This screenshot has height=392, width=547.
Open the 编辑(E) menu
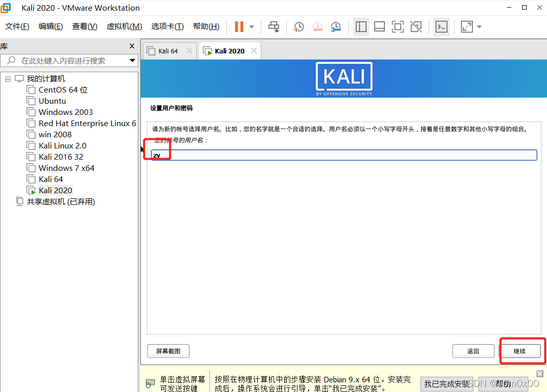(51, 26)
